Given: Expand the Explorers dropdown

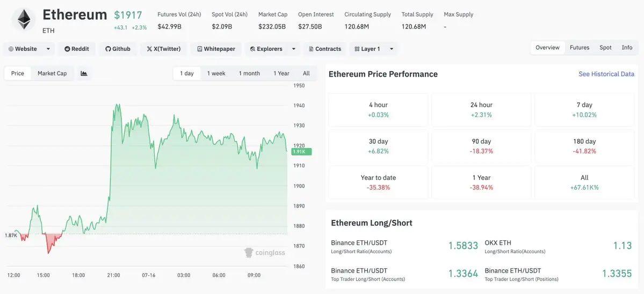Looking at the screenshot, I should [x=293, y=49].
